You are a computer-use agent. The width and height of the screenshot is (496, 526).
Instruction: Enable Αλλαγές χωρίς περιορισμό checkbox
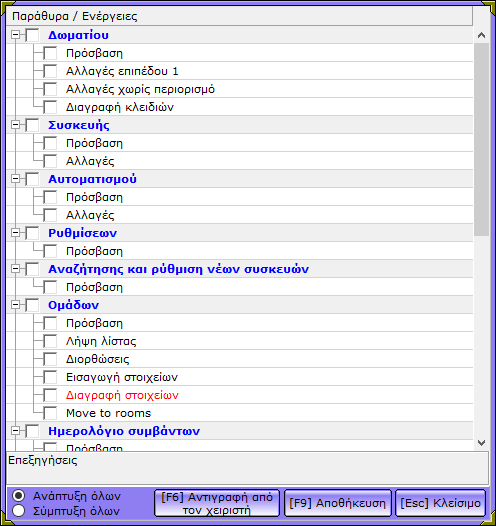click(50, 89)
